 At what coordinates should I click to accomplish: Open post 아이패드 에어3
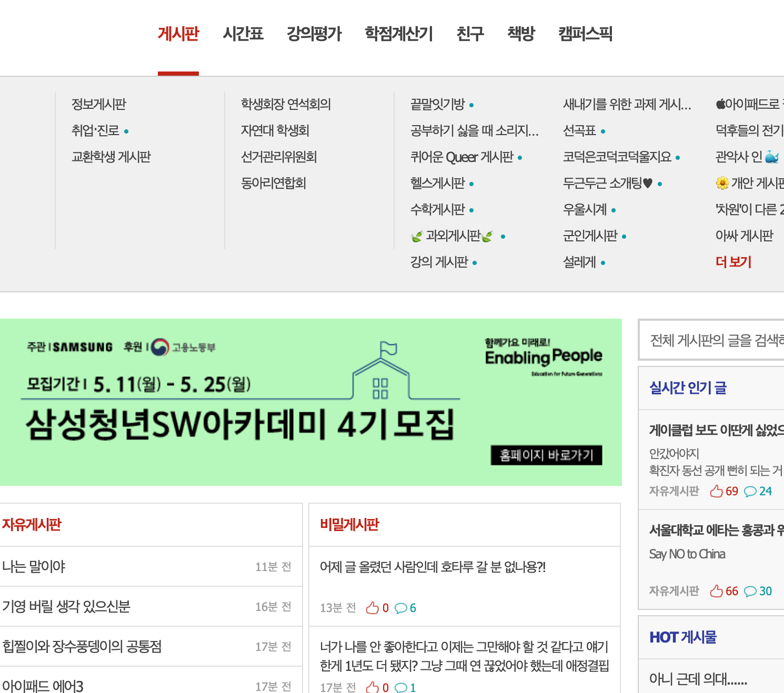point(151,680)
